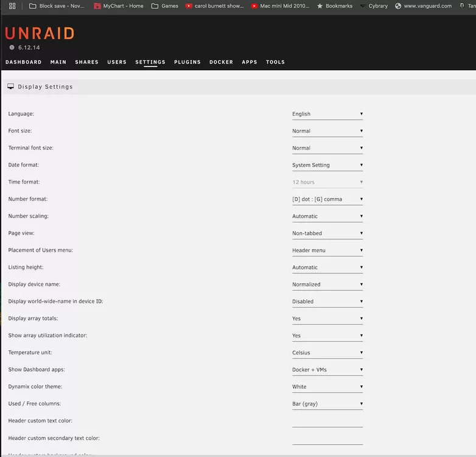Viewport: 476px width, 457px height.
Task: Open the Users tab
Action: click(117, 62)
